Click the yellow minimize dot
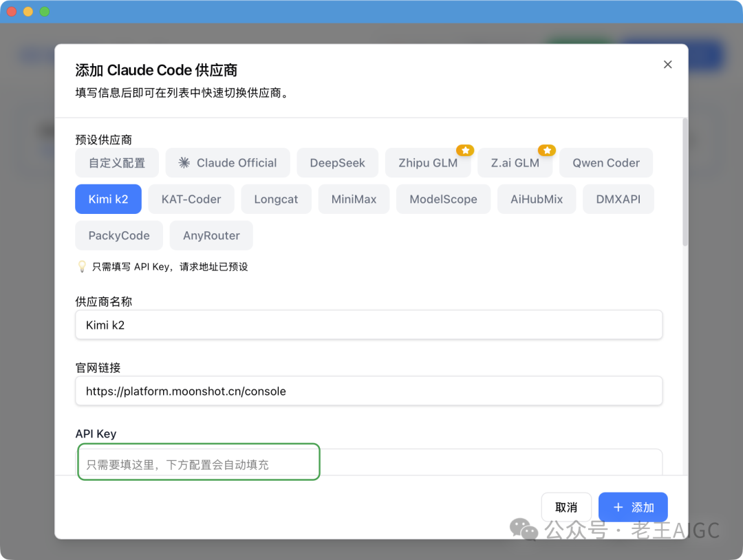 tap(28, 12)
